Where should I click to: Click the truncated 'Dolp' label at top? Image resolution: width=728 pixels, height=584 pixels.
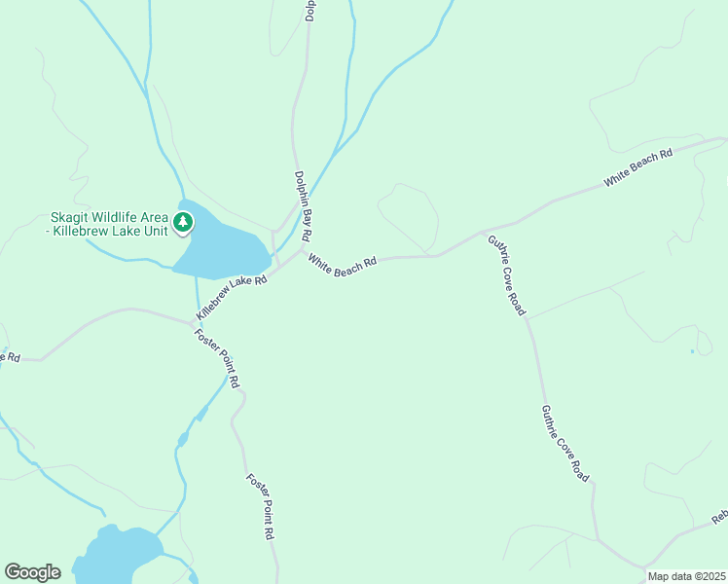point(310,11)
